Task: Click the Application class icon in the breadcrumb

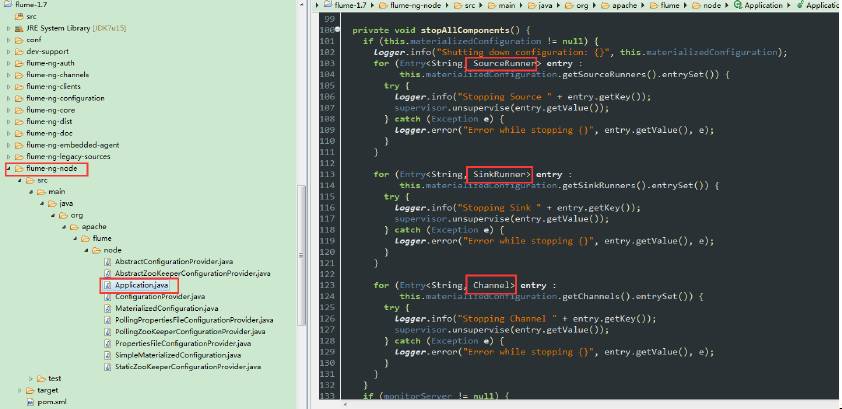Action: pos(738,5)
